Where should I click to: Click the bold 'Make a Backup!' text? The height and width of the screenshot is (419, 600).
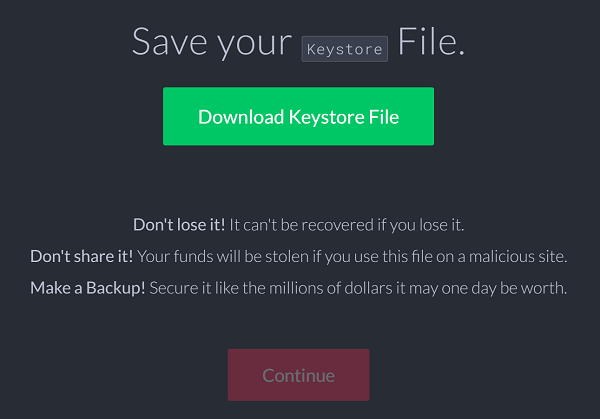click(88, 288)
